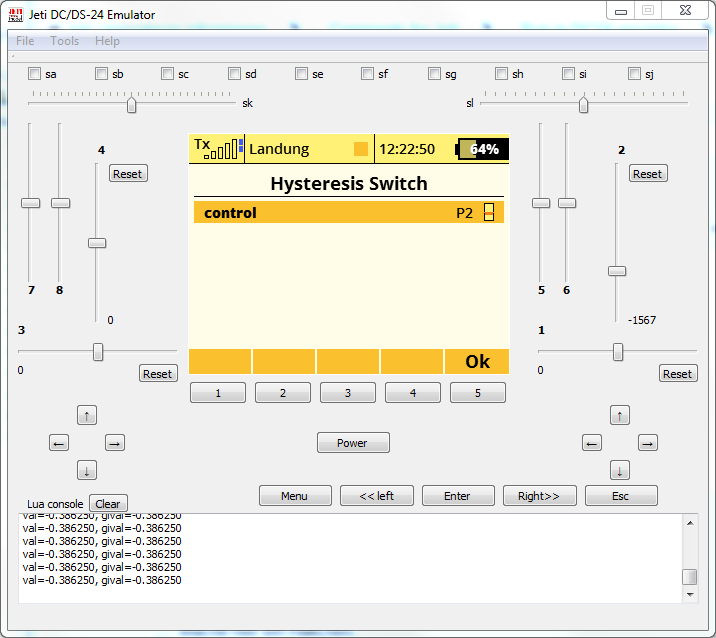716x638 pixels.
Task: Select the control P2 row
Action: point(349,212)
